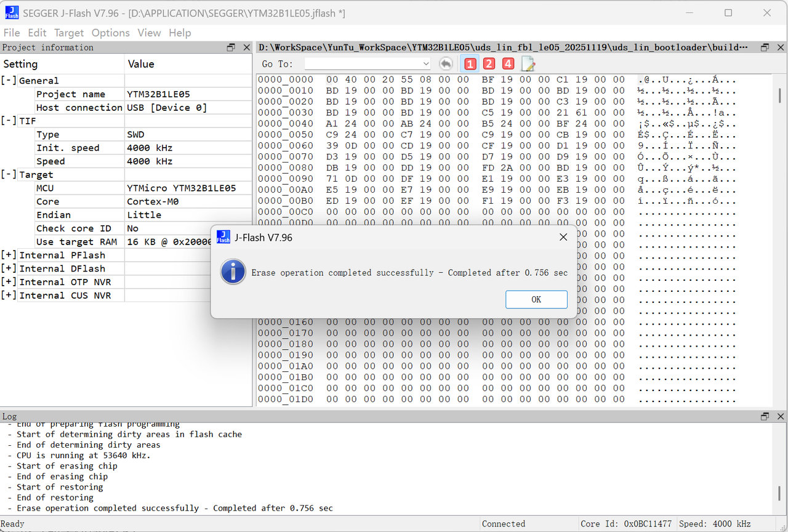Undock the Log panel

coord(765,417)
